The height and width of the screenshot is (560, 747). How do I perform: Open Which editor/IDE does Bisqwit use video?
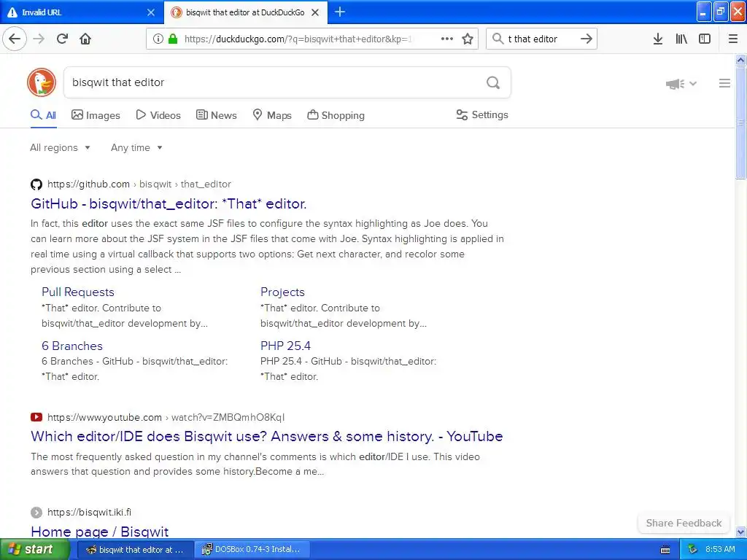(x=267, y=436)
